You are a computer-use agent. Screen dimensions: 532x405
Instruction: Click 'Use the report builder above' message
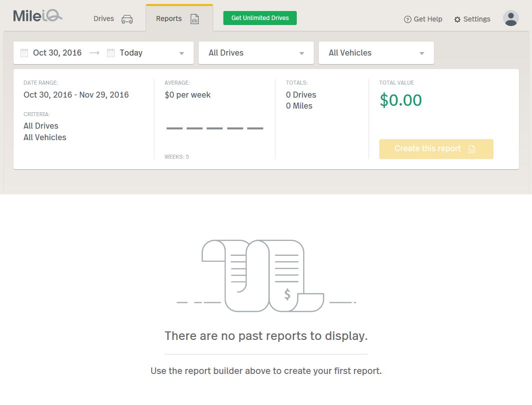266,371
